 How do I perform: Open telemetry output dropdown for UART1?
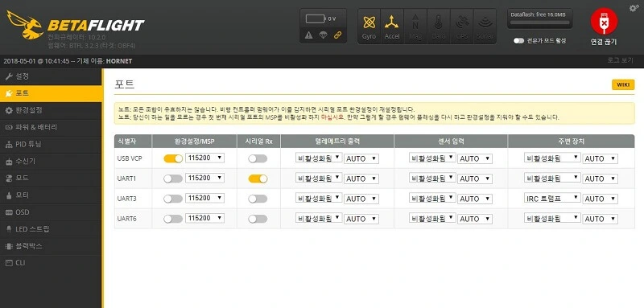click(319, 178)
